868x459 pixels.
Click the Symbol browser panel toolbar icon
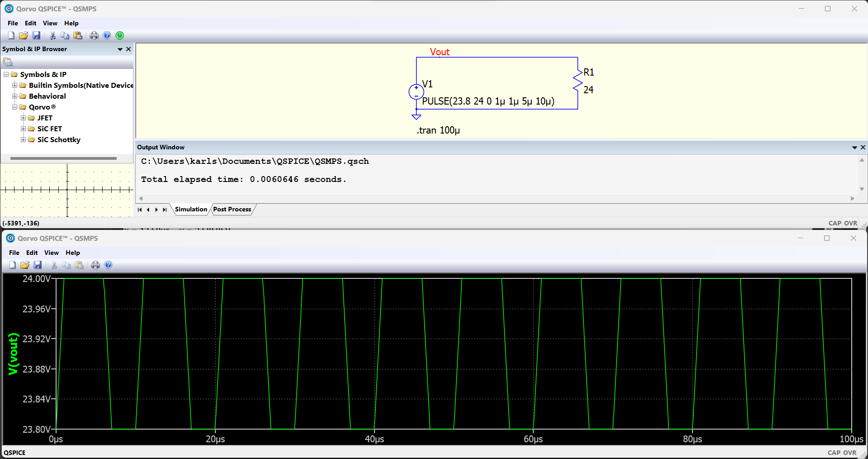tap(8, 62)
